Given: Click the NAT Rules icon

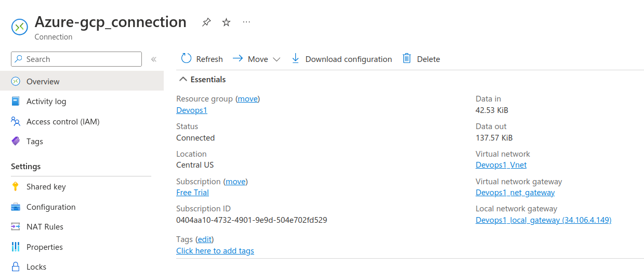Looking at the screenshot, I should (16, 226).
